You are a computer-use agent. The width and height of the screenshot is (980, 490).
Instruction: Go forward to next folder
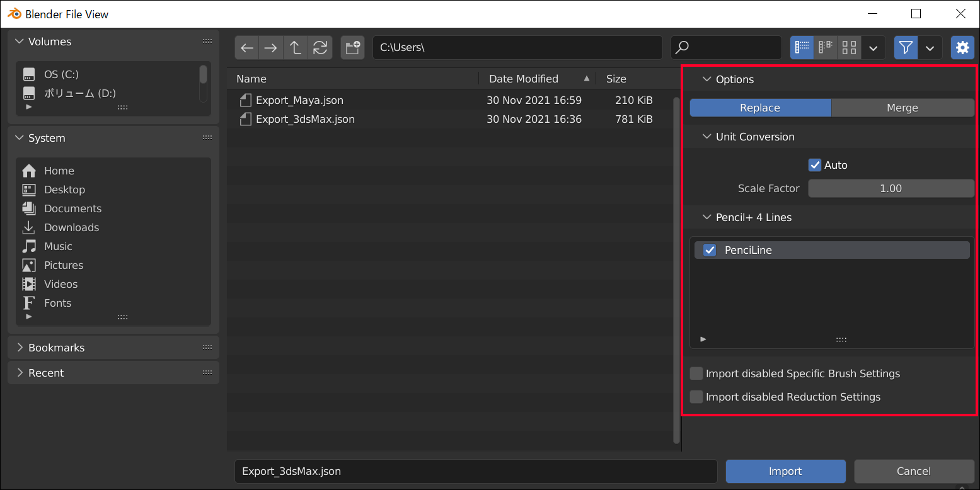271,48
